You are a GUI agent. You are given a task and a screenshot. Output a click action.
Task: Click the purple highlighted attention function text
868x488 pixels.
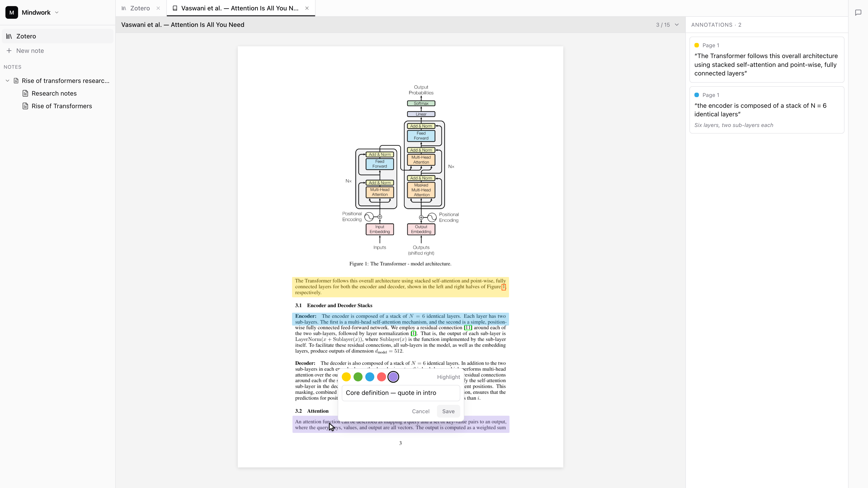click(x=401, y=425)
